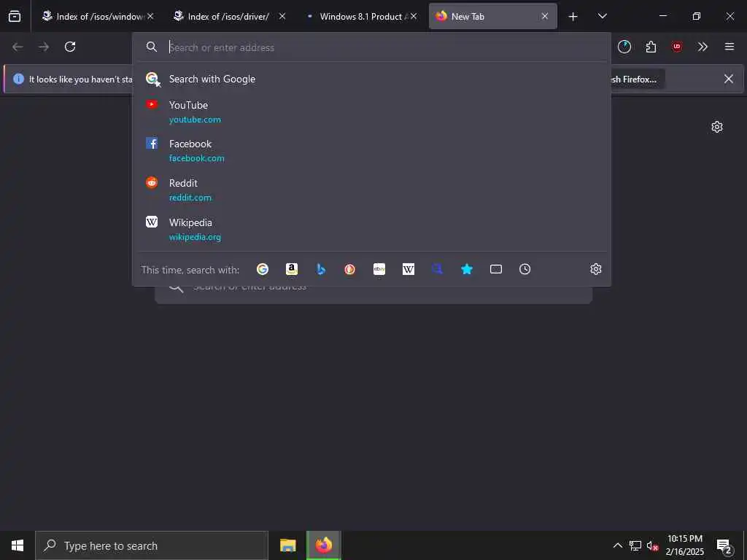This screenshot has height=560, width=747.
Task: Open new tab page customize gear
Action: (717, 127)
